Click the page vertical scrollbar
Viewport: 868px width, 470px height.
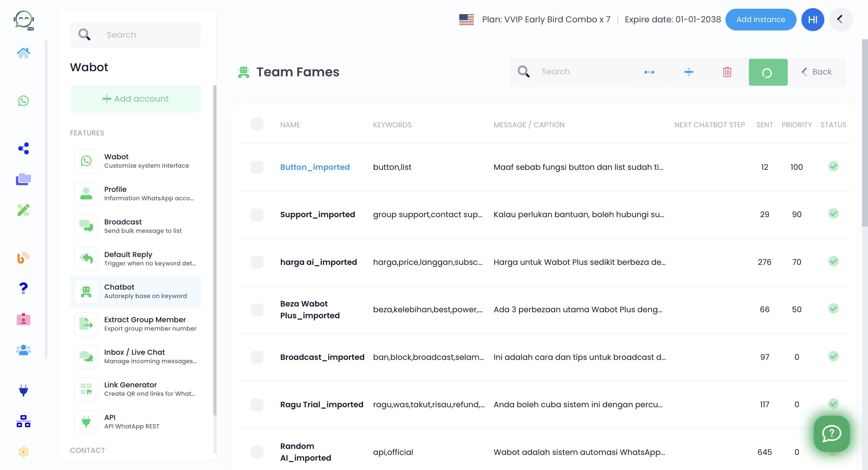coord(865,133)
